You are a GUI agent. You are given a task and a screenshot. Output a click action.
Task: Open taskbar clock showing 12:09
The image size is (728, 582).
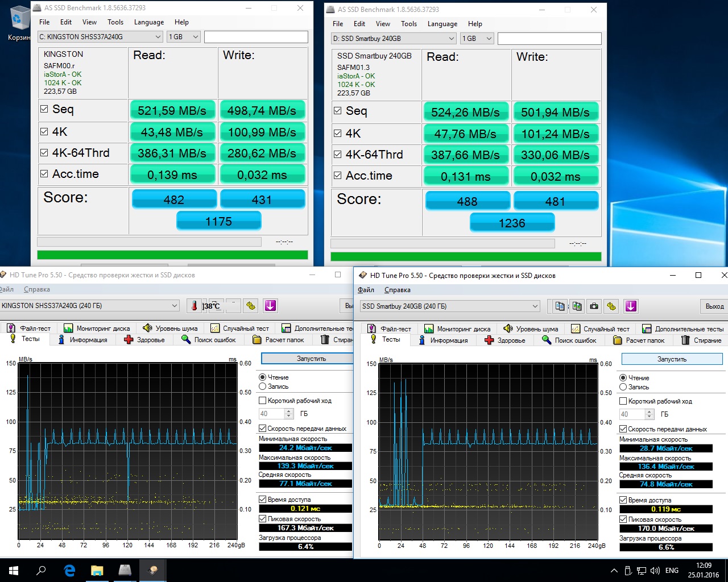coord(704,571)
